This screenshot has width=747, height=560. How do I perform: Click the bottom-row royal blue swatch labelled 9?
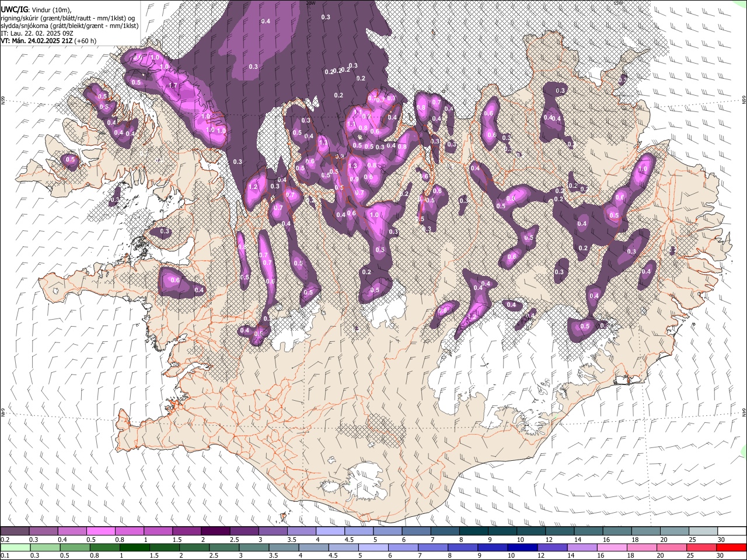coord(493,548)
